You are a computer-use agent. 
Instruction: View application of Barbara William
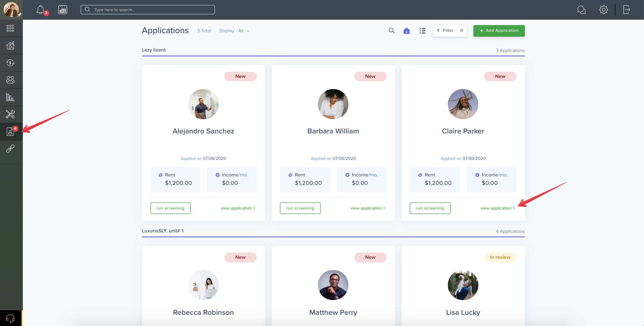(x=368, y=208)
